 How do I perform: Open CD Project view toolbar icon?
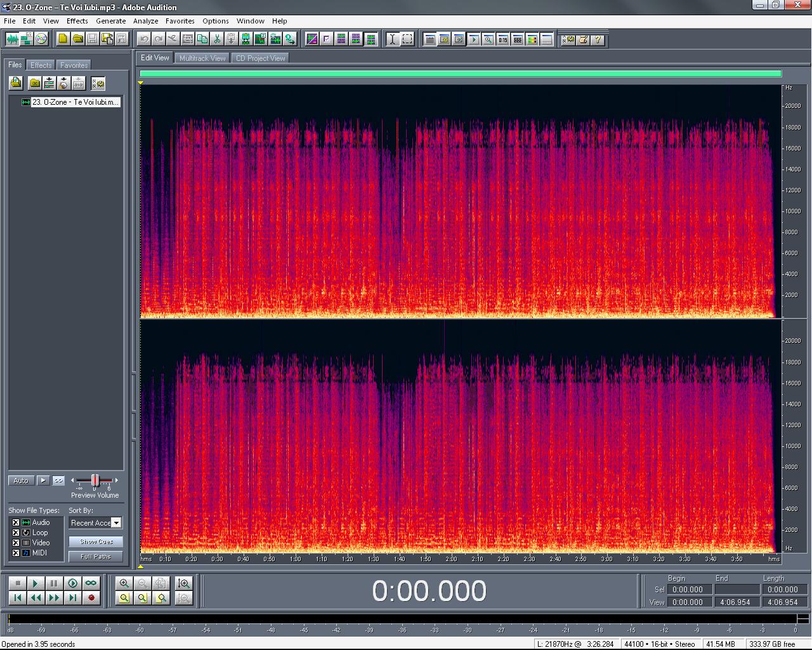(x=41, y=39)
